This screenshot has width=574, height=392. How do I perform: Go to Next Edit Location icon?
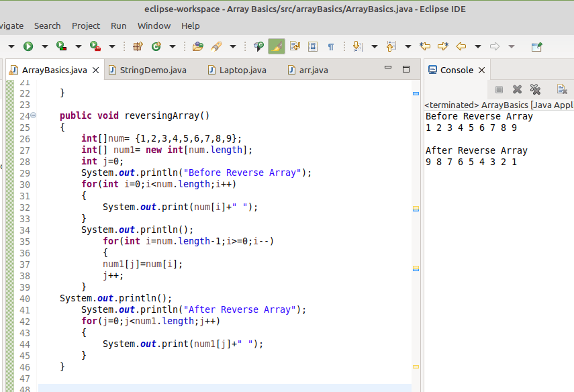point(443,46)
